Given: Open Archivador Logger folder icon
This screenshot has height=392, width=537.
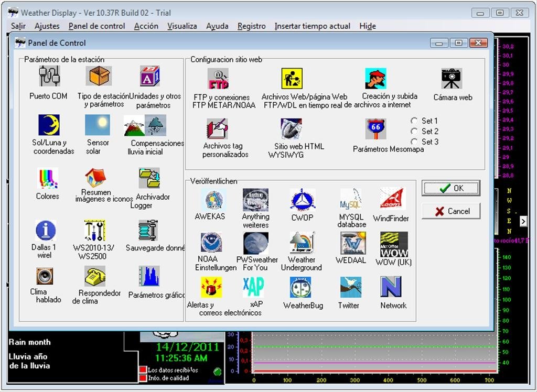Looking at the screenshot, I should [x=149, y=178].
